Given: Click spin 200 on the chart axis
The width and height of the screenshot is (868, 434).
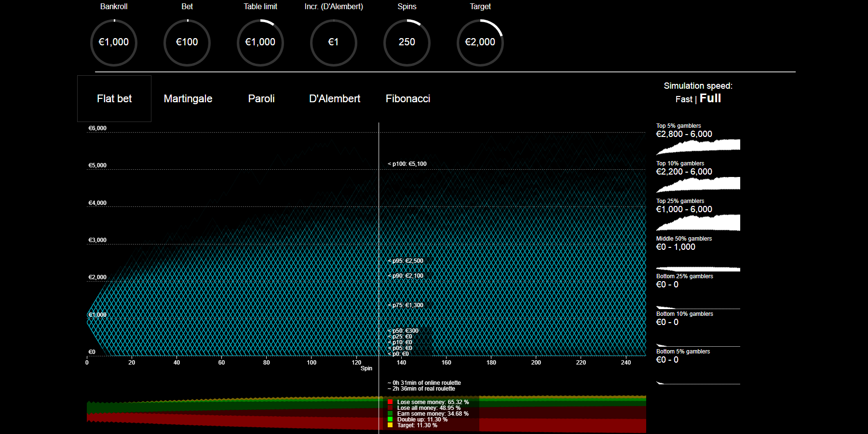Looking at the screenshot, I should [536, 362].
